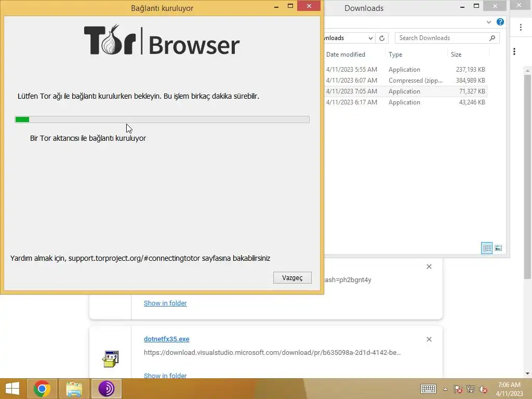Open Chrome downloads page more-actions menu
Image resolution: width=532 pixels, height=399 pixels.
point(514,51)
